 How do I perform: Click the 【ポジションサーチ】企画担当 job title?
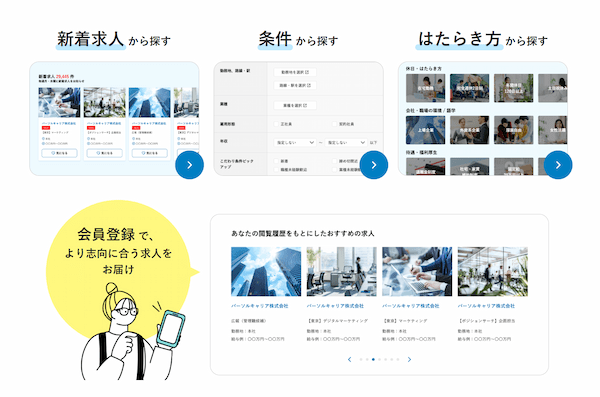(486, 321)
